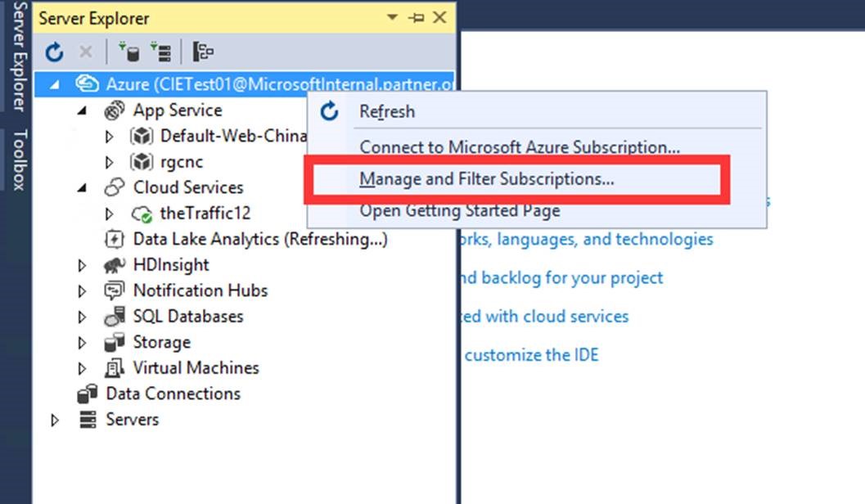The height and width of the screenshot is (504, 865).
Task: Collapse the App Service node
Action: (82, 110)
